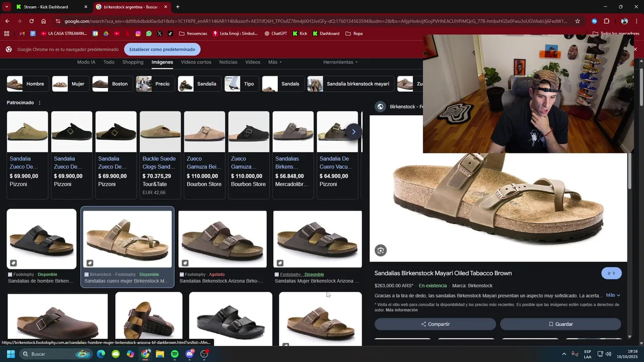Click Google Lens icon on Mayari preview image

coord(380,250)
